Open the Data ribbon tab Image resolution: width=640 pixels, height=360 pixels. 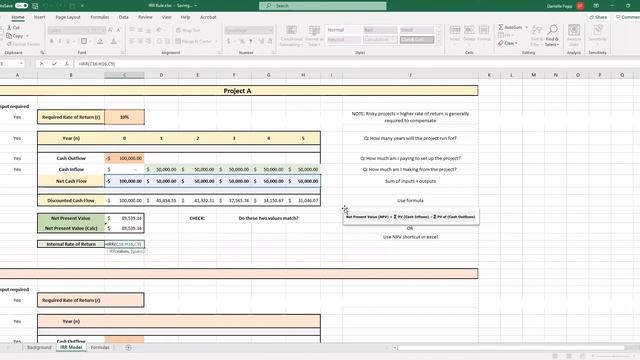124,17
